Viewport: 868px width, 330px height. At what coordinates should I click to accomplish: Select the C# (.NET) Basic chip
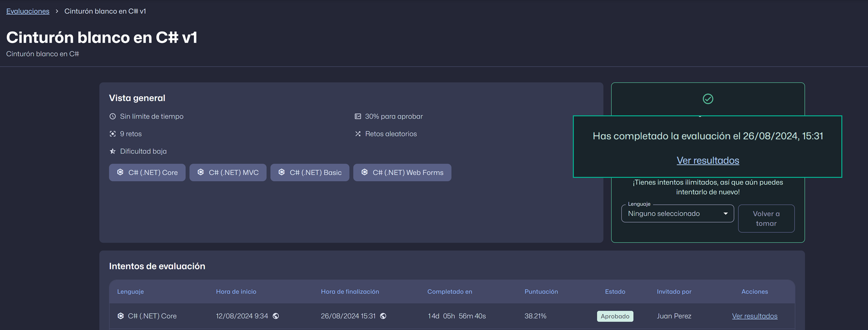click(310, 172)
